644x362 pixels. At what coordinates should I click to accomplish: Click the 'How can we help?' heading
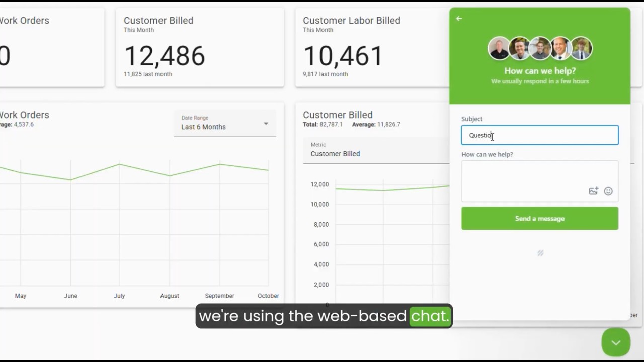(x=540, y=71)
